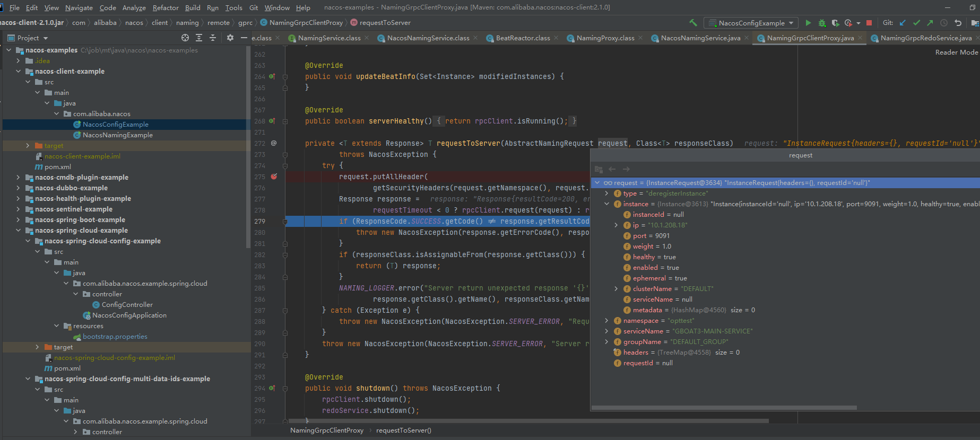Collapse all in Project panel
Viewport: 980px width, 440px height.
(213, 38)
